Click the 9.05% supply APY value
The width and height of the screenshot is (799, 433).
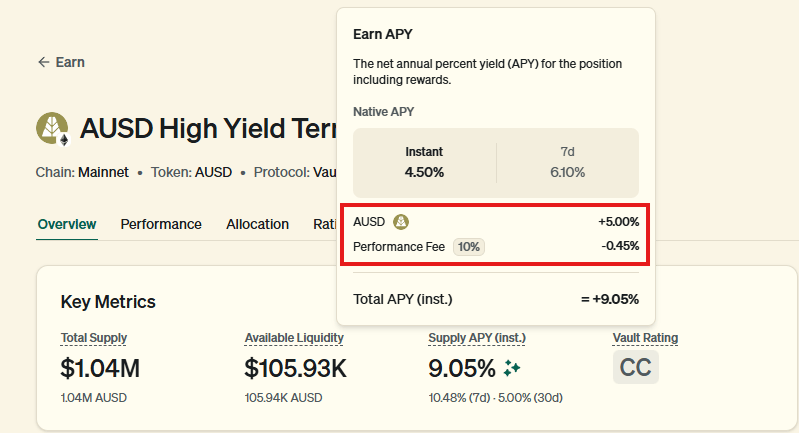[x=461, y=368]
